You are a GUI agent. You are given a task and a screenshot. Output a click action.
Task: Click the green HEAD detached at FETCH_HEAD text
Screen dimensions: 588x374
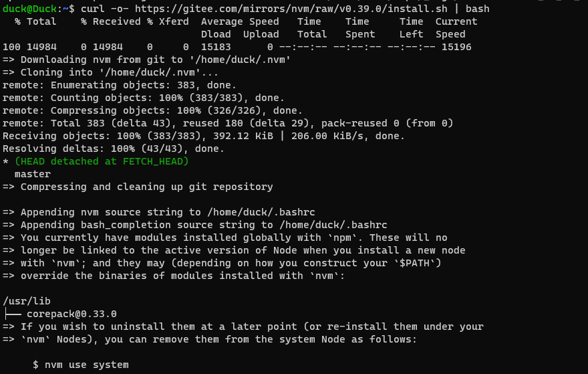pos(102,161)
